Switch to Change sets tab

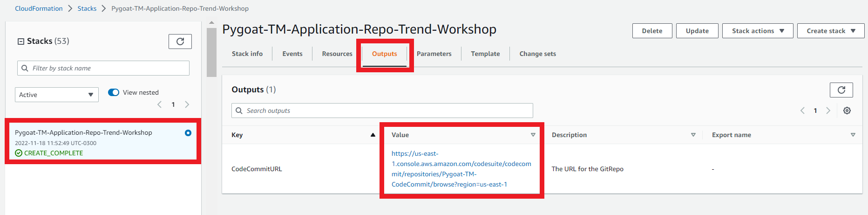pos(538,54)
